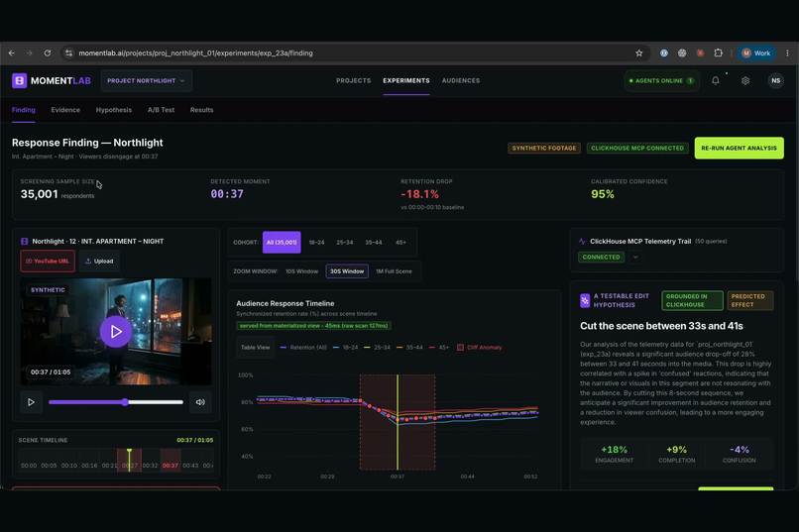This screenshot has width=799, height=532.
Task: Choose the 10S Window zoom option
Action: [301, 271]
